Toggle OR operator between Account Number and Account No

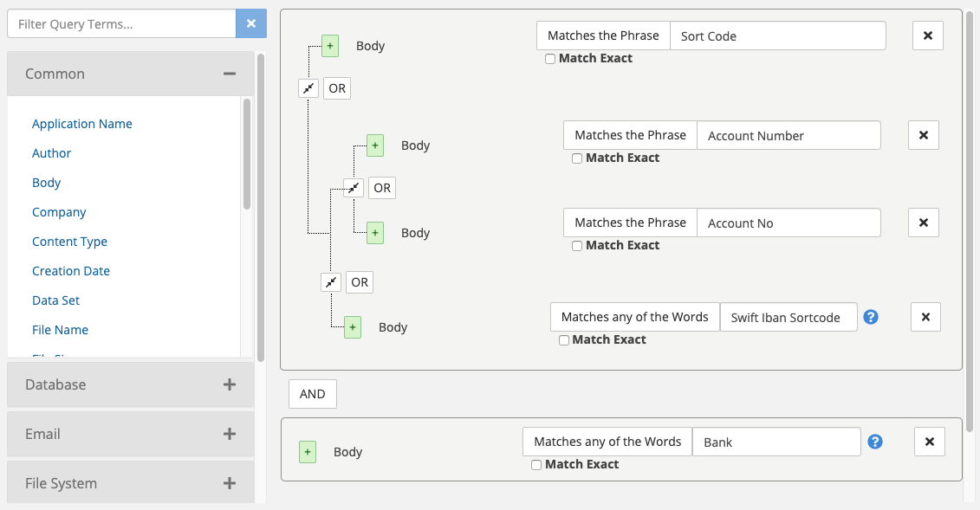(382, 188)
